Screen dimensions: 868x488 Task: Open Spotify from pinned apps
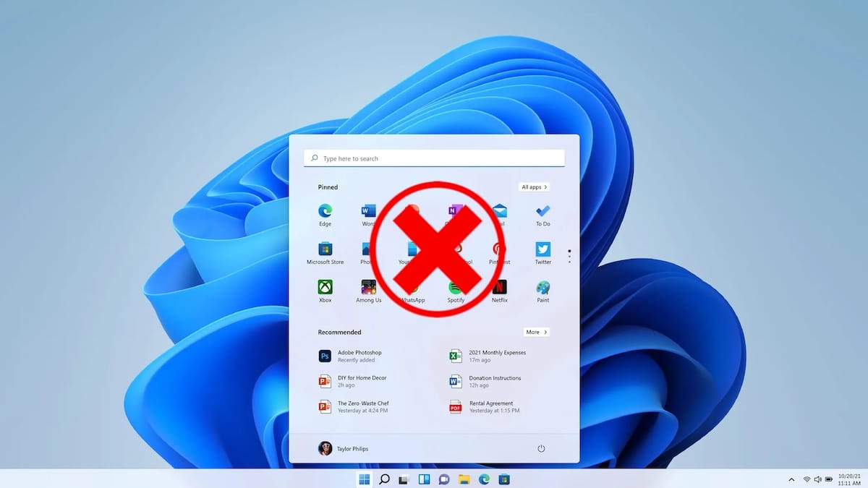456,291
